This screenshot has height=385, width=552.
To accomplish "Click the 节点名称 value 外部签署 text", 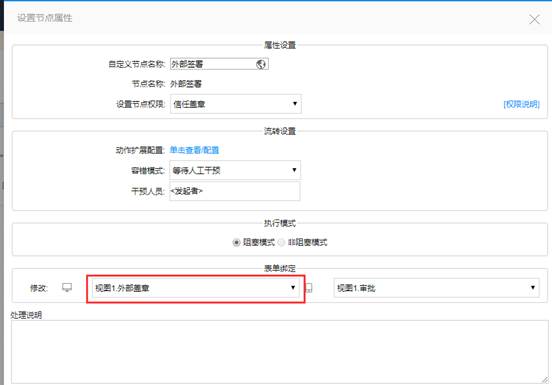I will (x=186, y=84).
